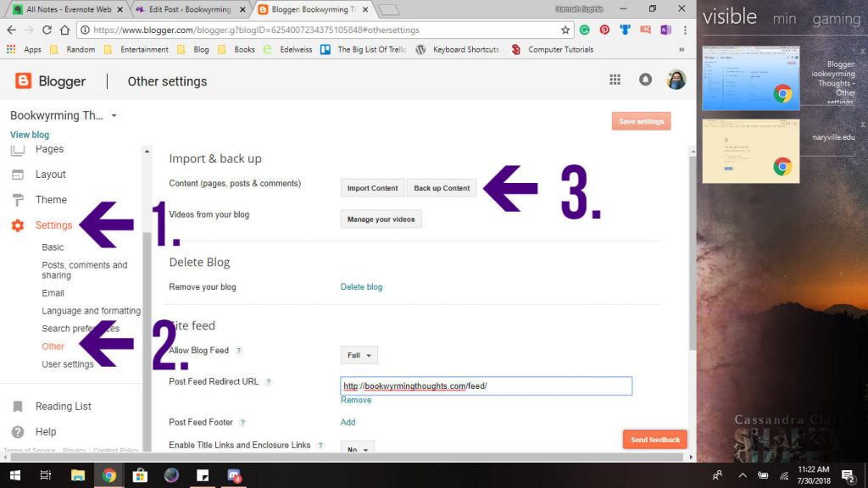
Task: Click the Theme paint roller icon
Action: pyautogui.click(x=17, y=200)
